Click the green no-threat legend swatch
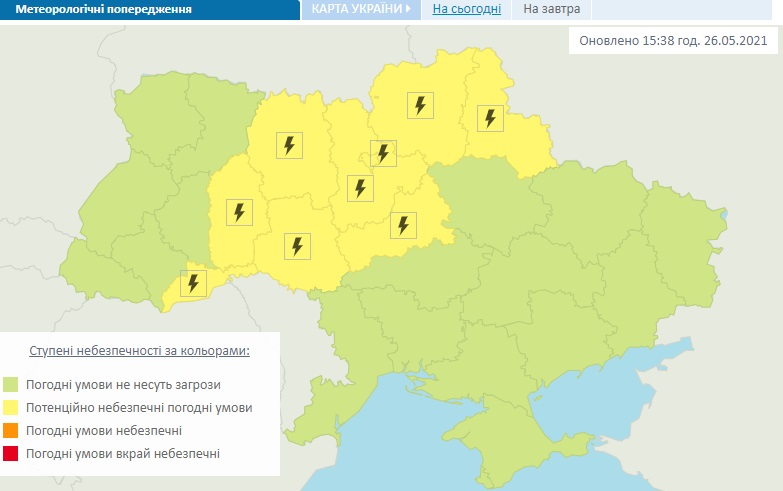 point(10,385)
